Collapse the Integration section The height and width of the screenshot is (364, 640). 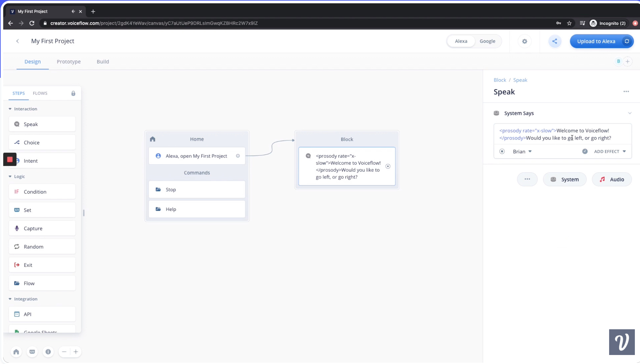click(x=10, y=299)
